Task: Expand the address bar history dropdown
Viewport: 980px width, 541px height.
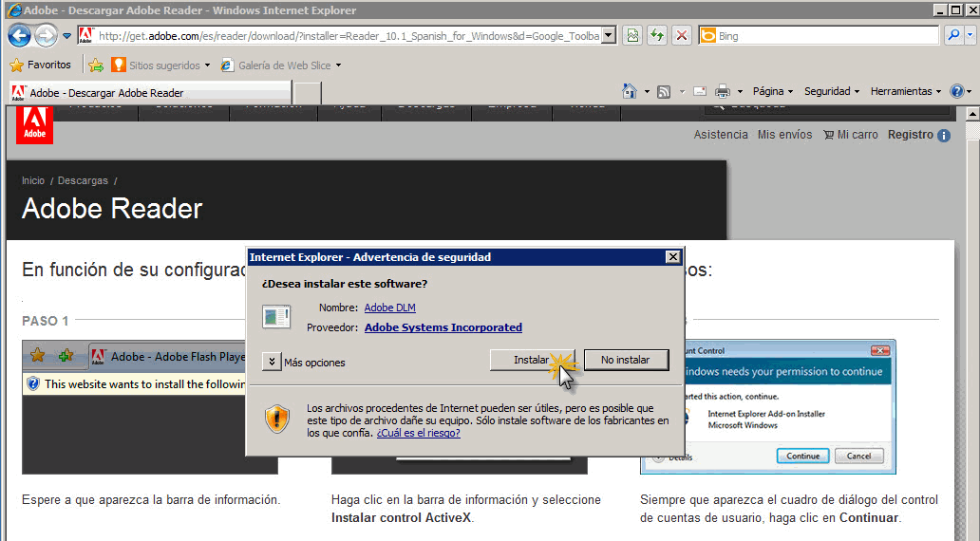Action: [x=610, y=36]
